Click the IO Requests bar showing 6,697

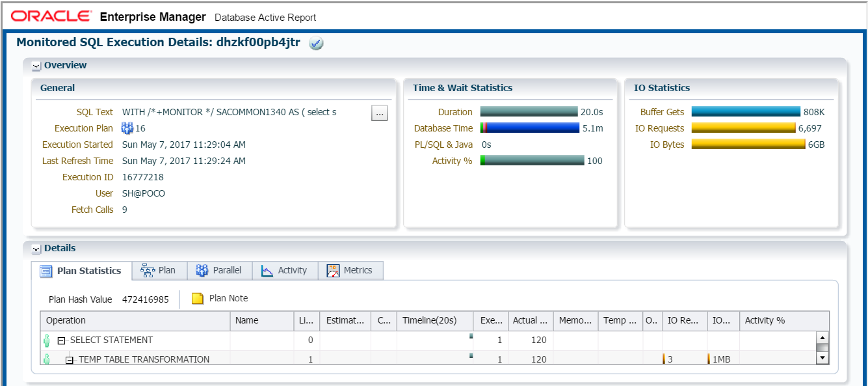coord(743,128)
